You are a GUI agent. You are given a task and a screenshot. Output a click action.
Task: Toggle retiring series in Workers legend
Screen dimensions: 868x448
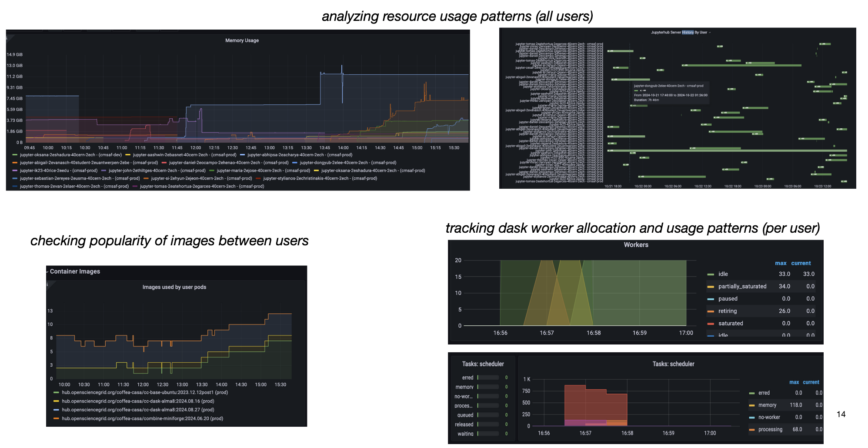tap(727, 311)
